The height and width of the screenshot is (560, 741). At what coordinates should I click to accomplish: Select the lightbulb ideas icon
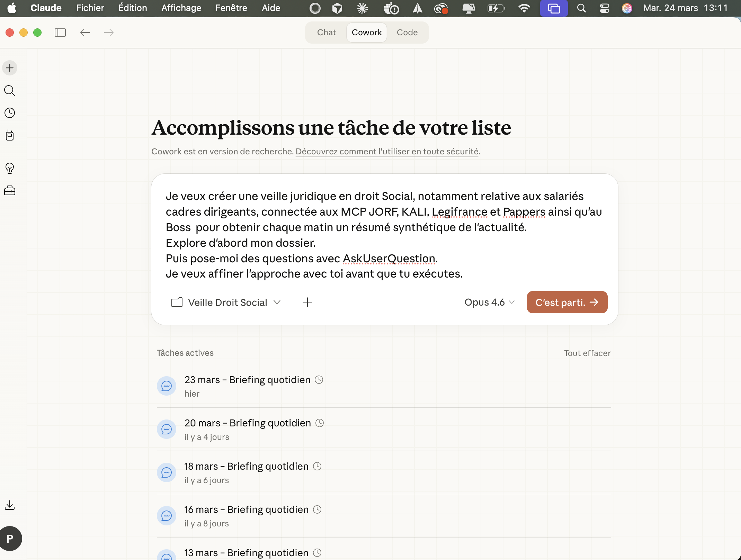pyautogui.click(x=10, y=169)
